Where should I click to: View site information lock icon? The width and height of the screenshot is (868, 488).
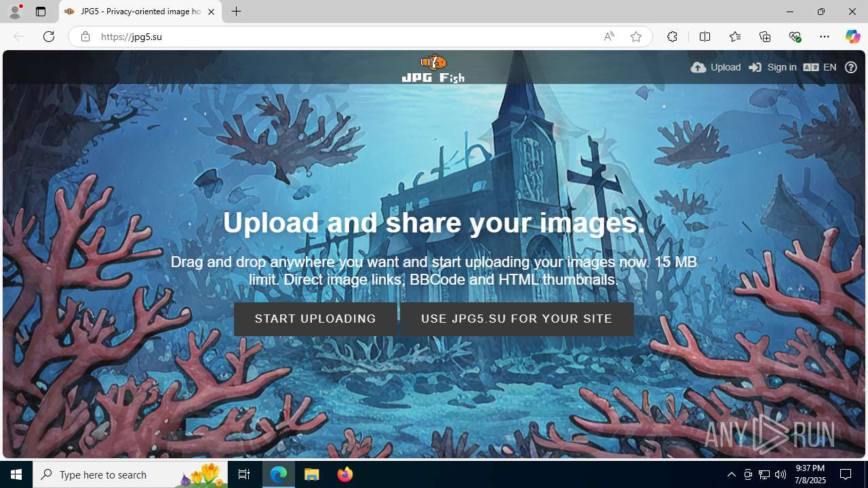[x=85, y=37]
